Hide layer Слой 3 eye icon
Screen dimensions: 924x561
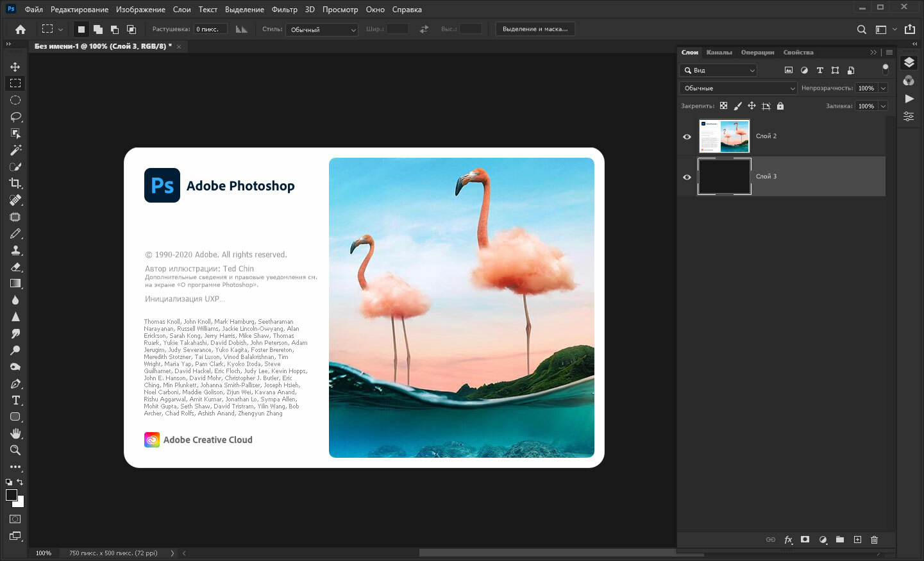687,177
